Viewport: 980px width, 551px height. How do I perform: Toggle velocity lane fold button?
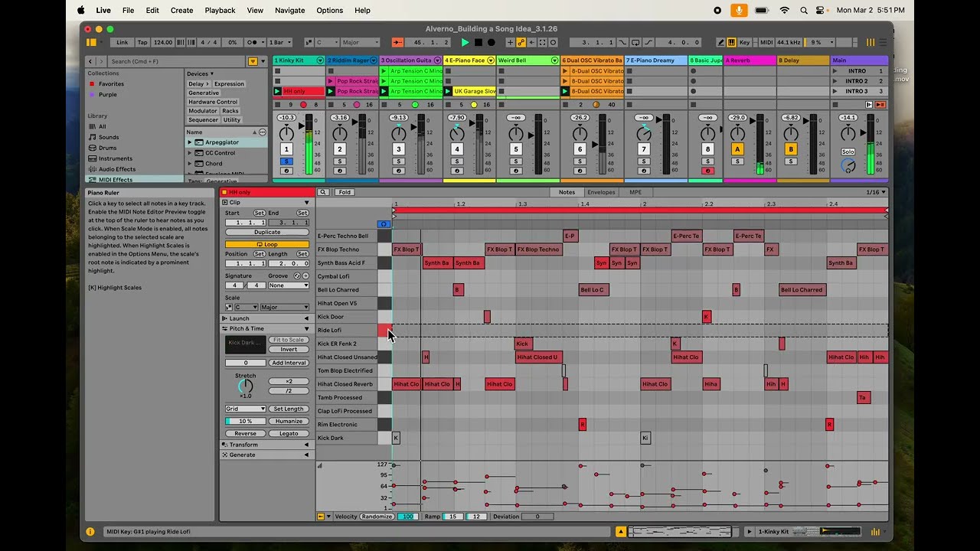click(x=321, y=517)
